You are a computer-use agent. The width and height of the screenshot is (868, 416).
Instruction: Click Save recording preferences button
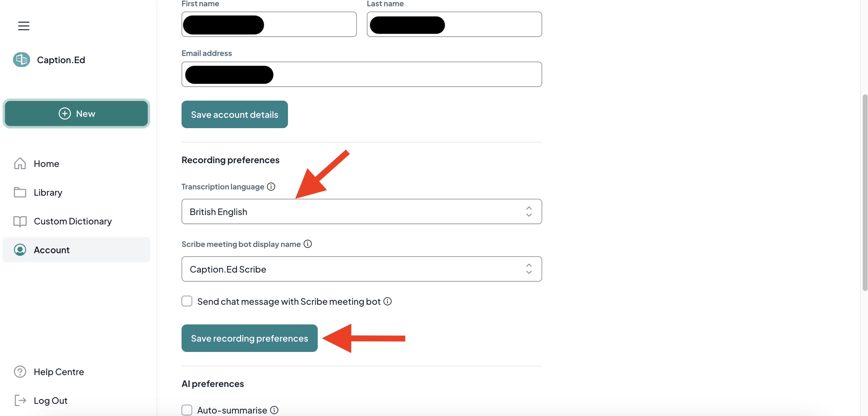pos(249,338)
